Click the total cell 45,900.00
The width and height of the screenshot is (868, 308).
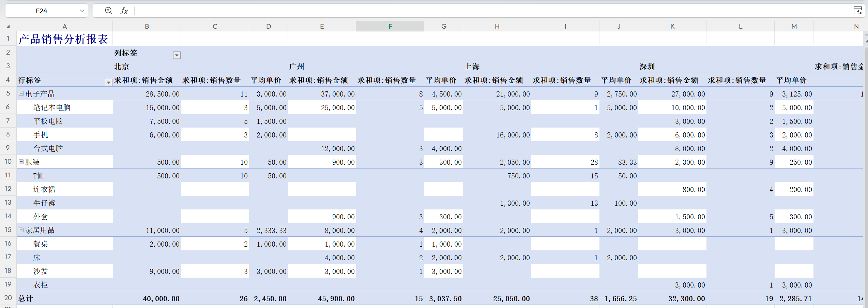322,298
